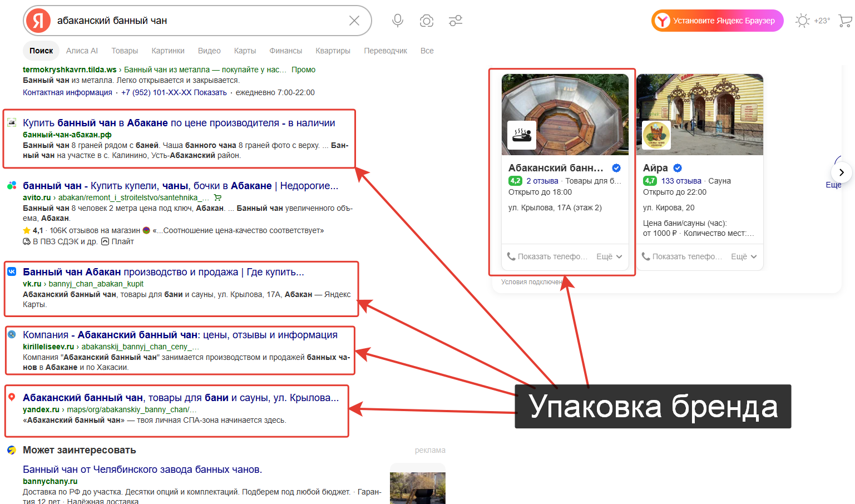Image resolution: width=855 pixels, height=504 pixels.
Task: Open yandex.ru maps domain link
Action: 41,409
